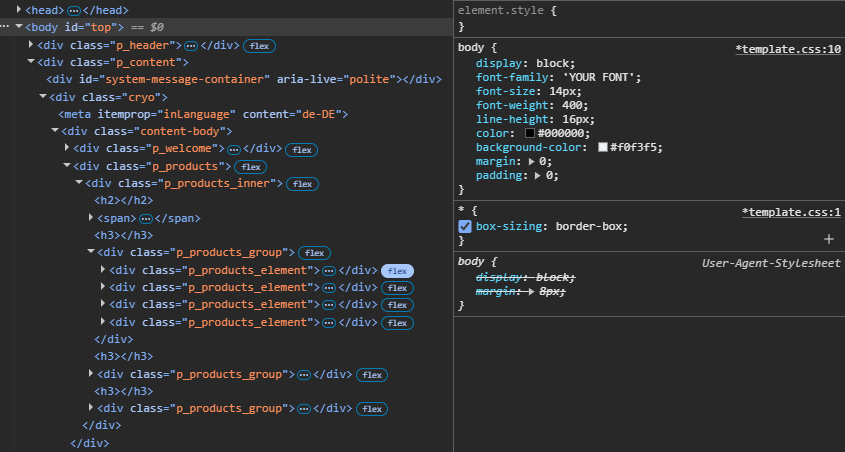Toggle flex badge on p_welcome div
This screenshot has height=452, width=845.
(x=301, y=150)
